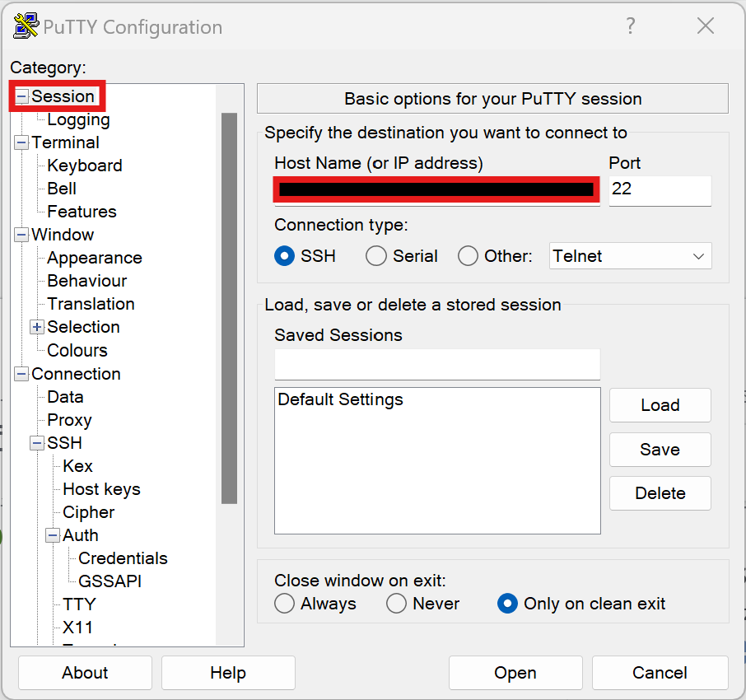Click the Load session button
This screenshot has width=746, height=700.
[660, 405]
